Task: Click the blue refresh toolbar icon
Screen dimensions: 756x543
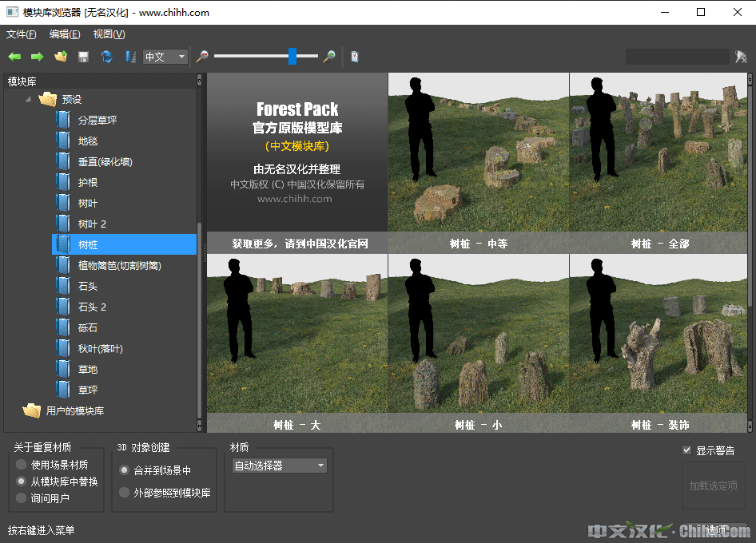Action: click(x=106, y=57)
